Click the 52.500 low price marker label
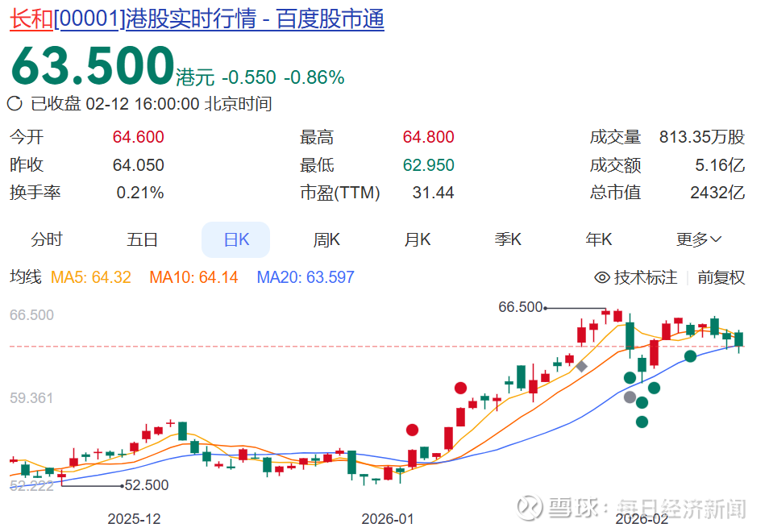Viewport: 769px width, 532px height. (x=147, y=485)
